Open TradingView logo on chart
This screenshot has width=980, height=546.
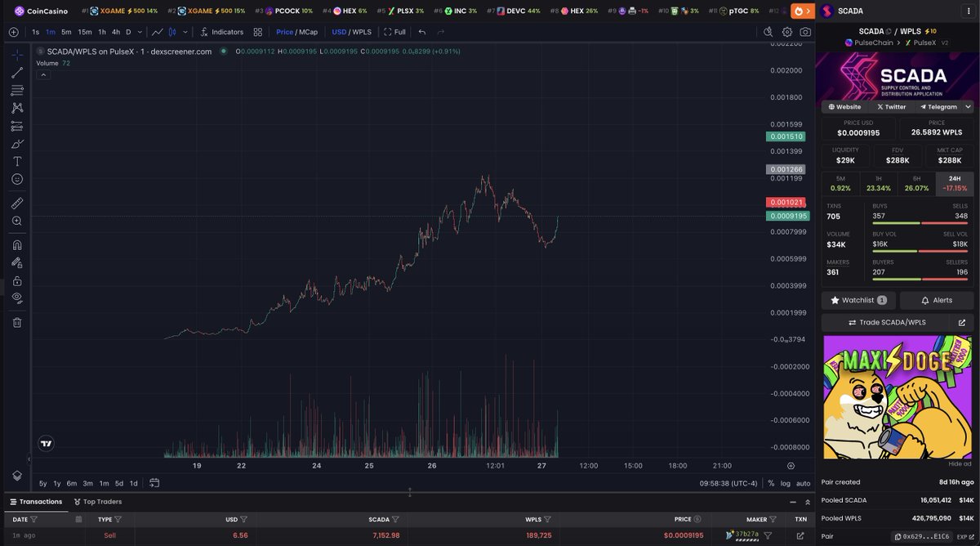tap(46, 444)
